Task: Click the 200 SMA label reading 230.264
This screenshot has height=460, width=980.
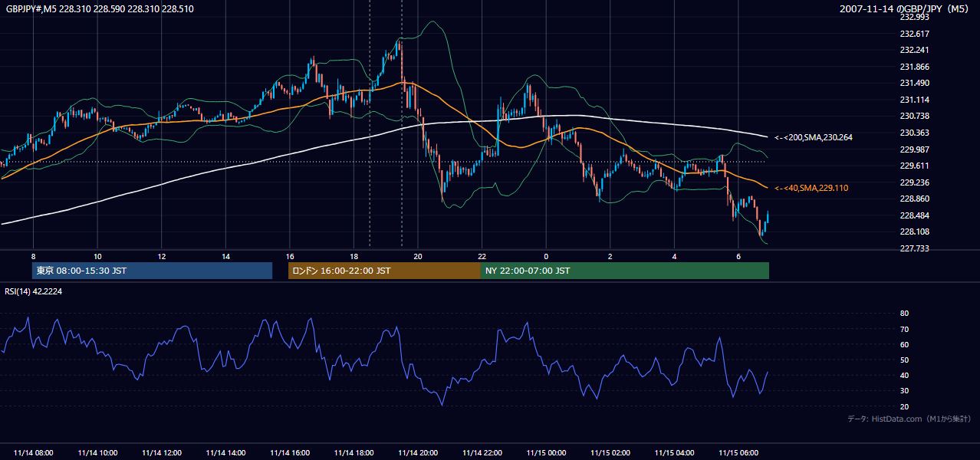Action: [x=813, y=137]
